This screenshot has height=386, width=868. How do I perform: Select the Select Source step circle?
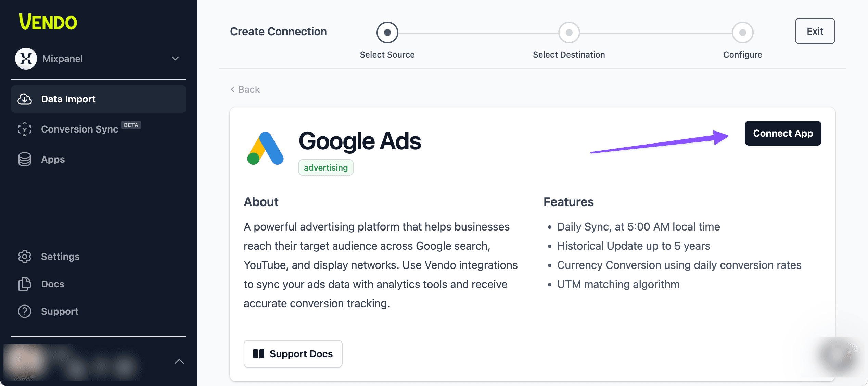pos(387,33)
